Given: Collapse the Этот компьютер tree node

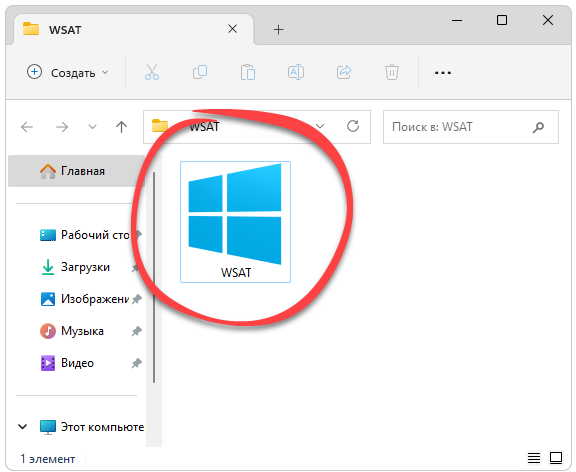Looking at the screenshot, I should (x=23, y=427).
